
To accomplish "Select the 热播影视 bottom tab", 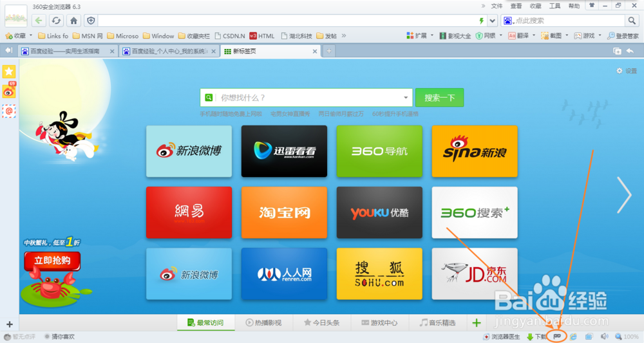I will (x=263, y=322).
